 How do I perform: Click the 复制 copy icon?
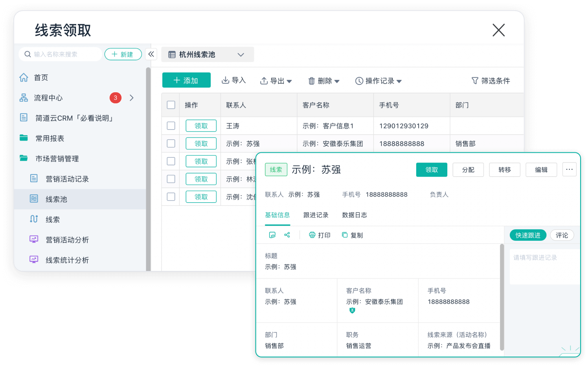tap(345, 235)
